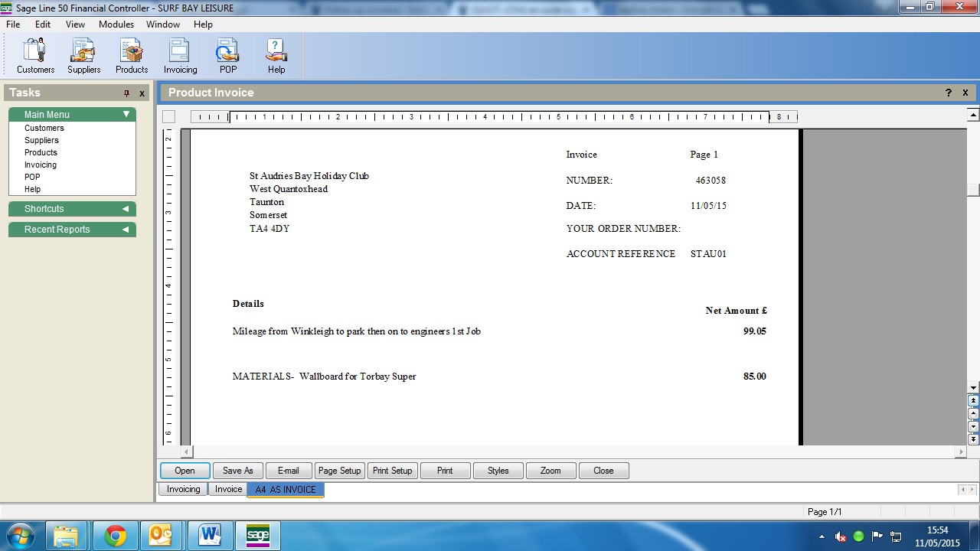Click the Print button

click(445, 471)
